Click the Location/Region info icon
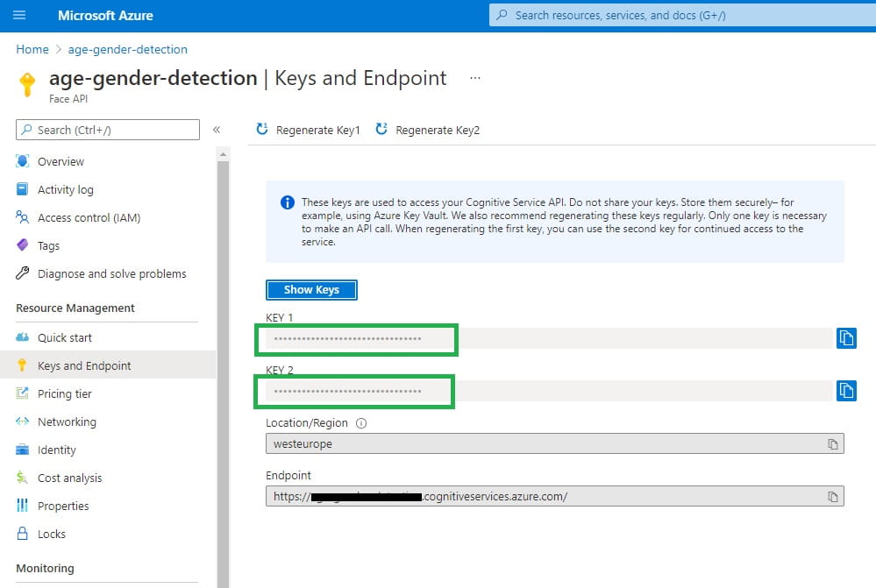This screenshot has width=876, height=588. (x=361, y=423)
